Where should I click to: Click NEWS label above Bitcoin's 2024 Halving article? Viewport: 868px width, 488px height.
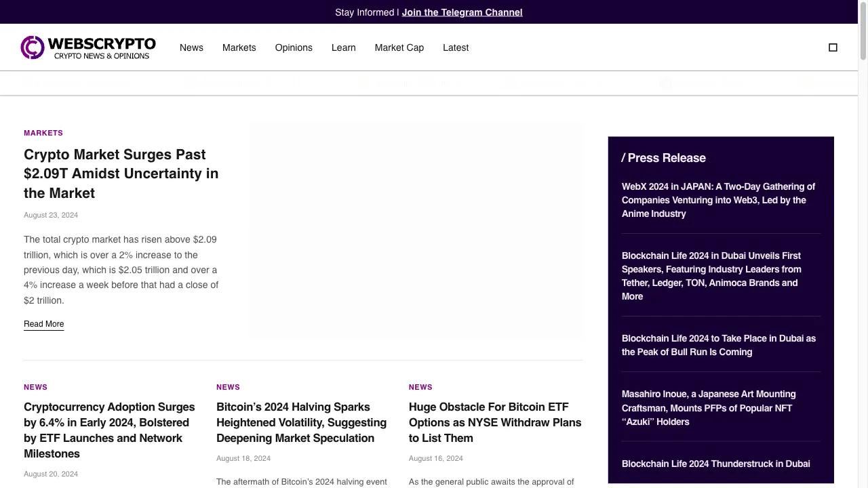[x=228, y=387]
